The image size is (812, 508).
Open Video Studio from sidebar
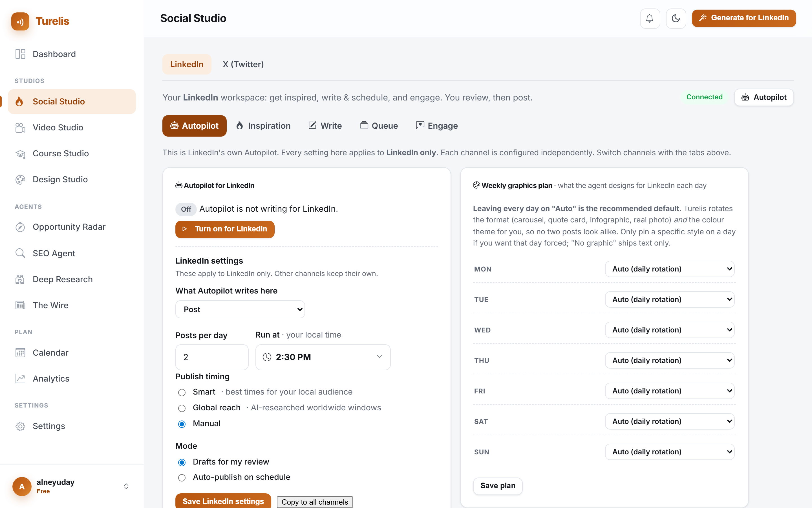72,128
